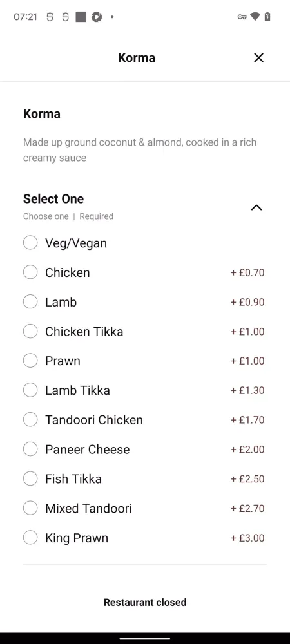Tap the Select One heading
Screen dimensions: 290x644
53,199
